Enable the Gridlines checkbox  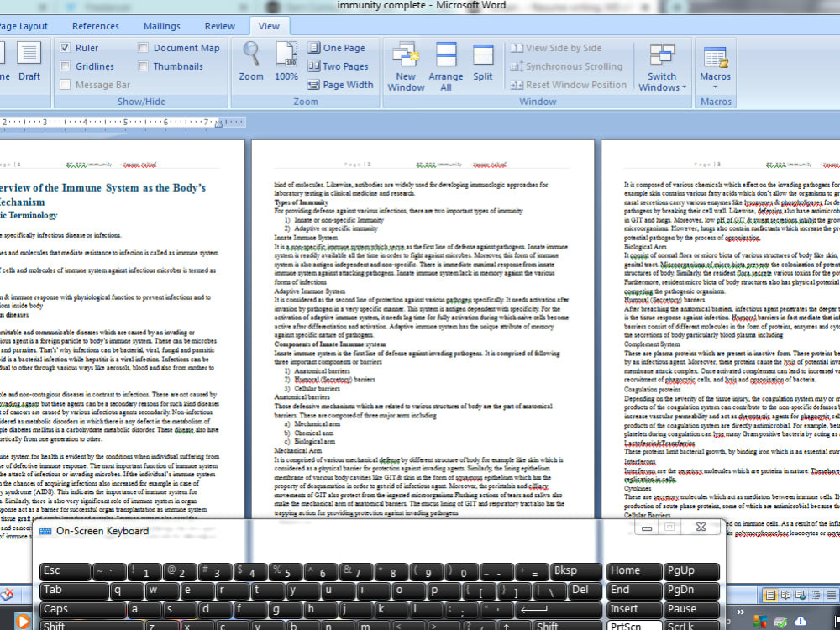coord(65,66)
